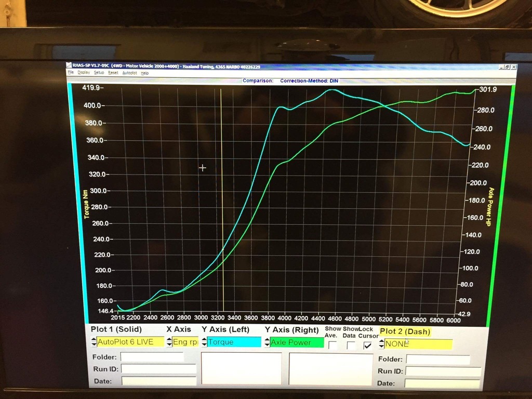Click the crosshair cursor marker on graph

203,168
